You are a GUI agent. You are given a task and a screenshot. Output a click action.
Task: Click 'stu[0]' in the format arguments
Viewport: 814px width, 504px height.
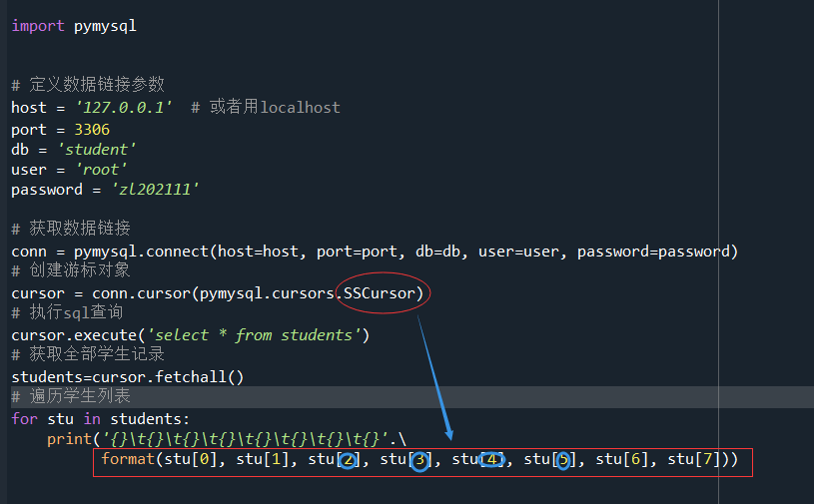coord(191,459)
